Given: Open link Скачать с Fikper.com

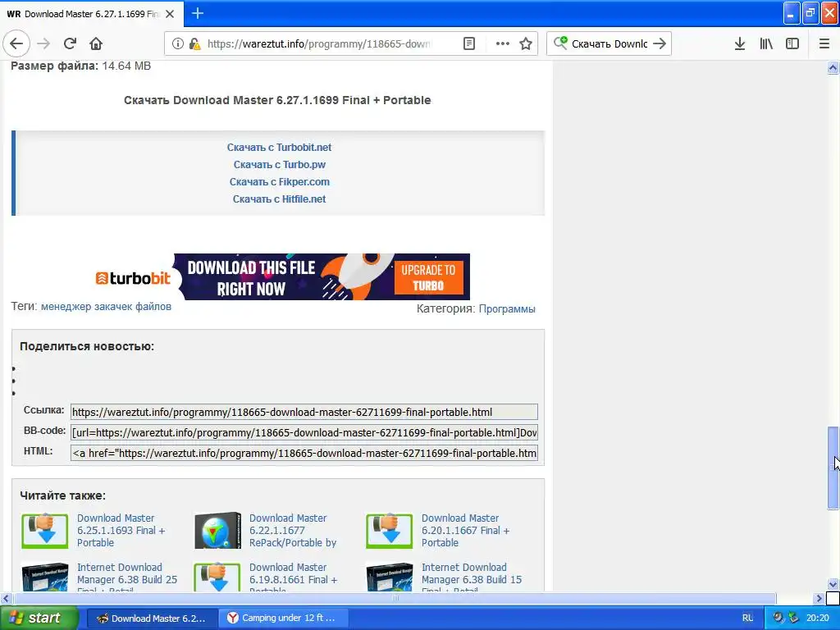Looking at the screenshot, I should coord(279,181).
